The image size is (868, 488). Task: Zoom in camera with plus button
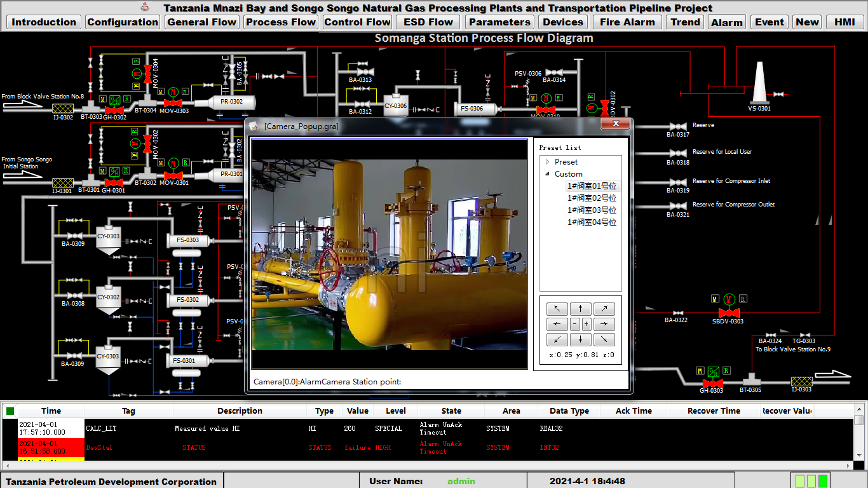(x=586, y=324)
